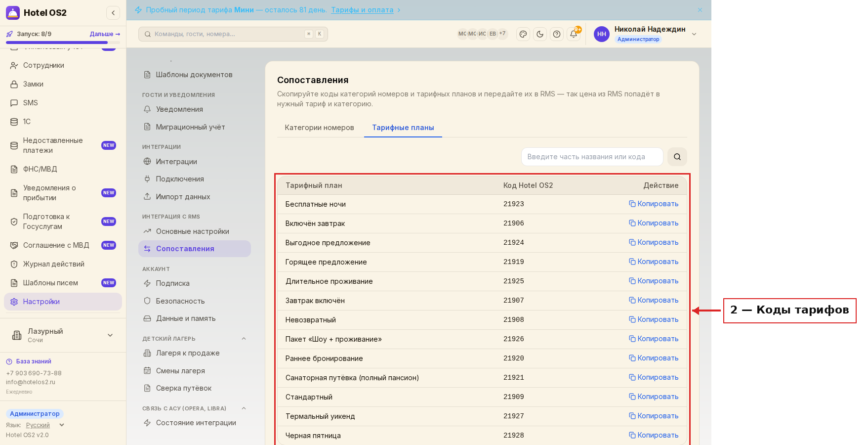Open notifications with the bell icon

point(574,34)
